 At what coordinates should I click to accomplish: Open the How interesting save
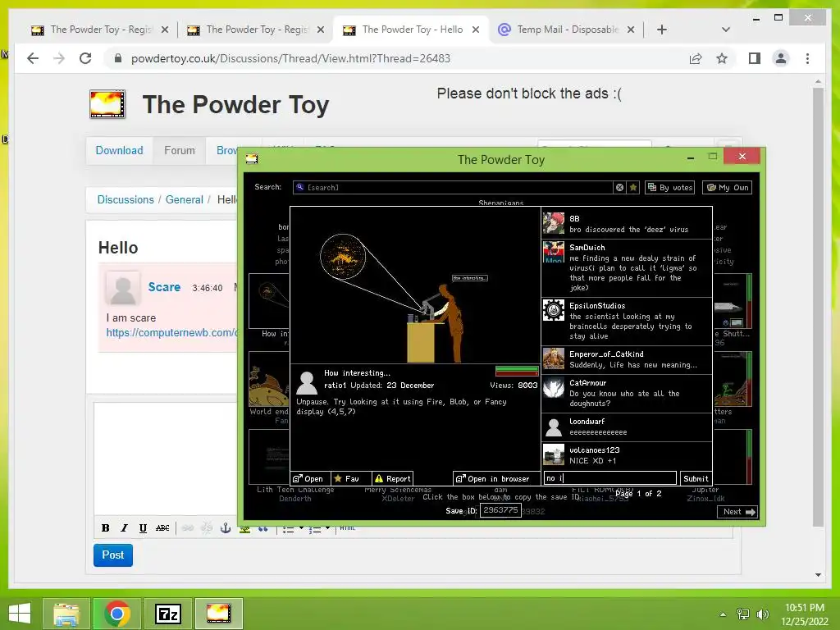[308, 478]
